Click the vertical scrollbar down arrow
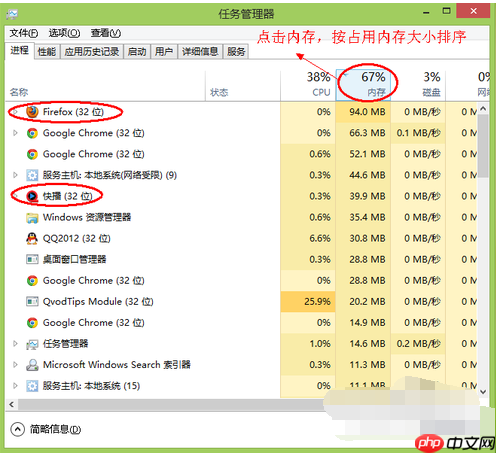Image resolution: width=496 pixels, height=453 pixels. (x=483, y=392)
